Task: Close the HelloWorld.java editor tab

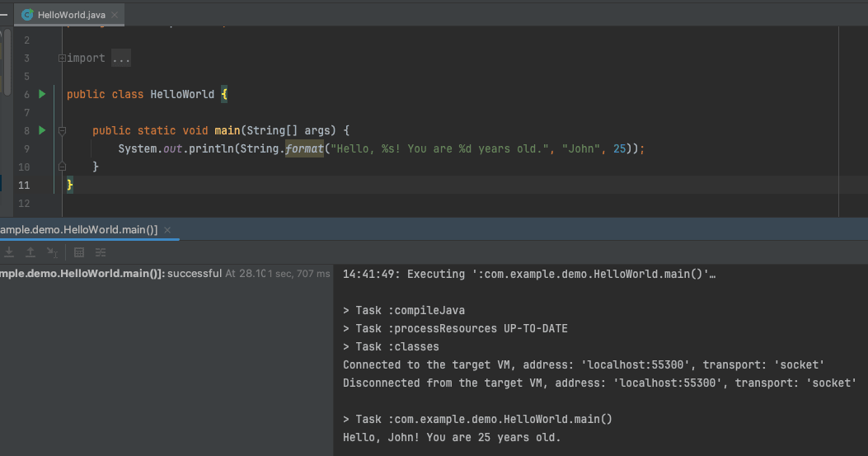Action: coord(115,15)
